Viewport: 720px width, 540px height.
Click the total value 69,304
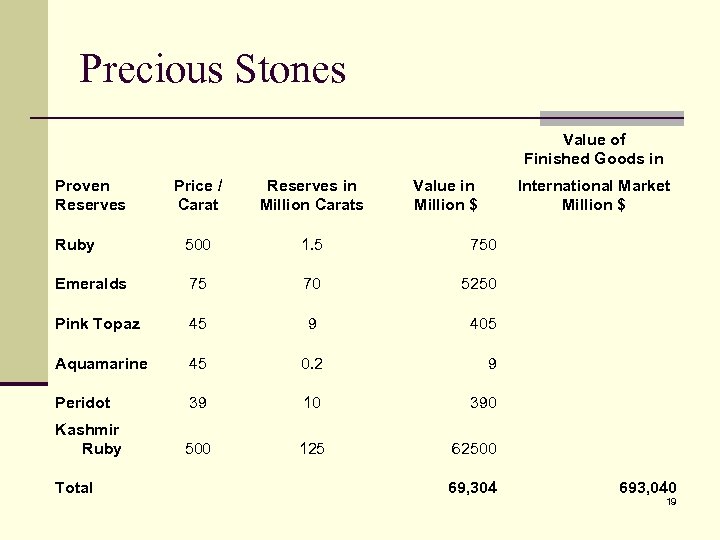point(473,488)
